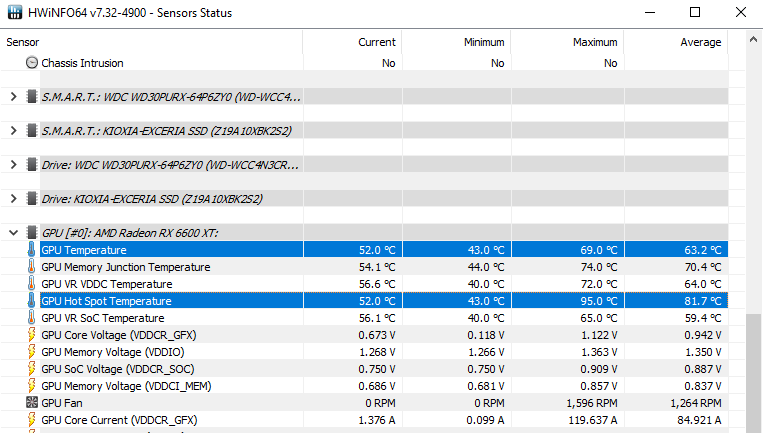Click the 59.4 °C average VR SoC value

703,318
